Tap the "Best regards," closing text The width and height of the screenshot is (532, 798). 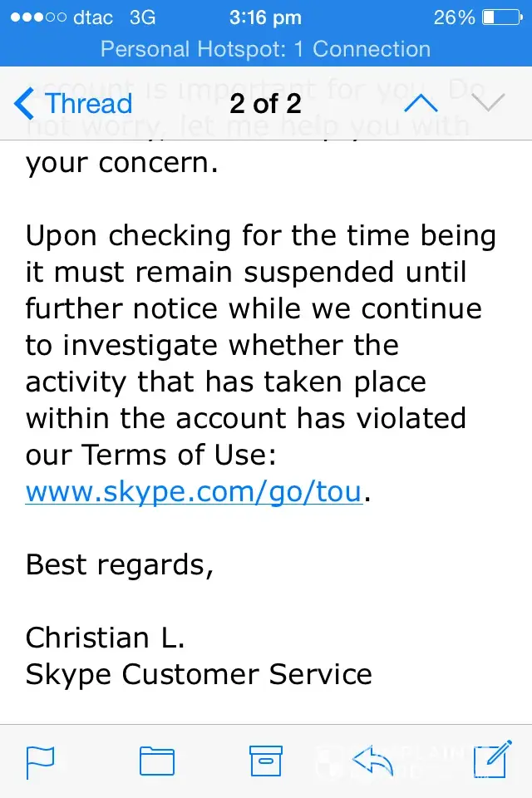coord(120,564)
